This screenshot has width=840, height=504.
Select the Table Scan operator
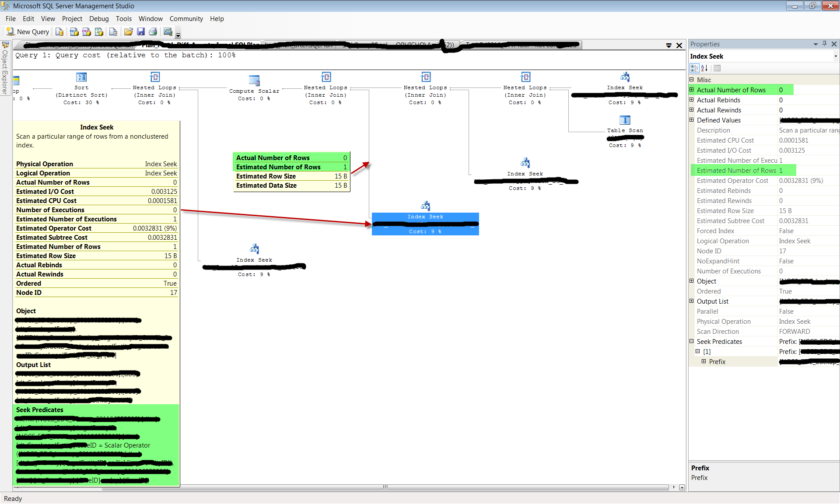[x=625, y=132]
